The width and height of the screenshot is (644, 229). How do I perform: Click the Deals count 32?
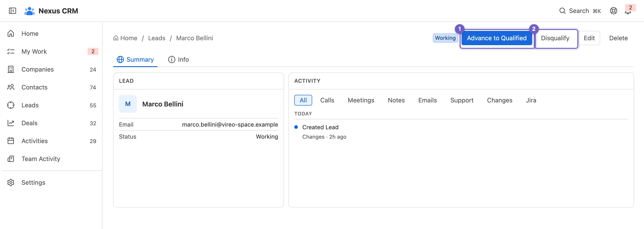pyautogui.click(x=93, y=123)
